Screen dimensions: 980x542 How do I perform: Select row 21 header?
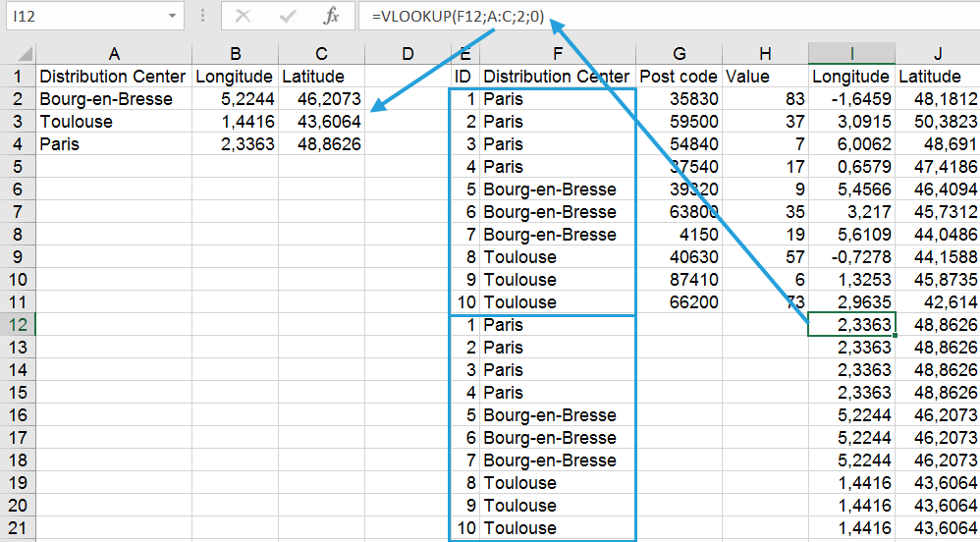tap(18, 528)
